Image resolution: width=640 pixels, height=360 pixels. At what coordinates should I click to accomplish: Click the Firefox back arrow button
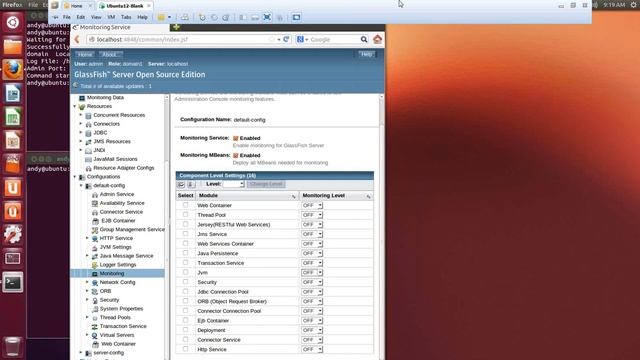click(77, 40)
